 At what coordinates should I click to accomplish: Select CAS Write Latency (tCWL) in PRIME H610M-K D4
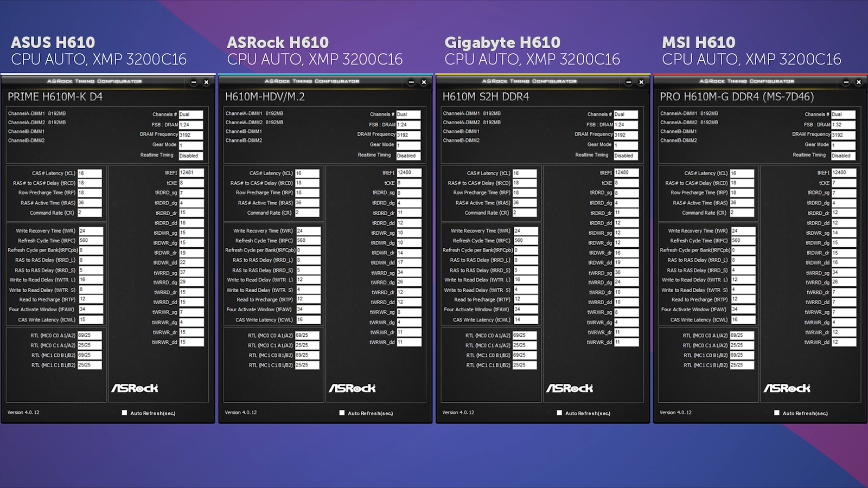pyautogui.click(x=91, y=320)
